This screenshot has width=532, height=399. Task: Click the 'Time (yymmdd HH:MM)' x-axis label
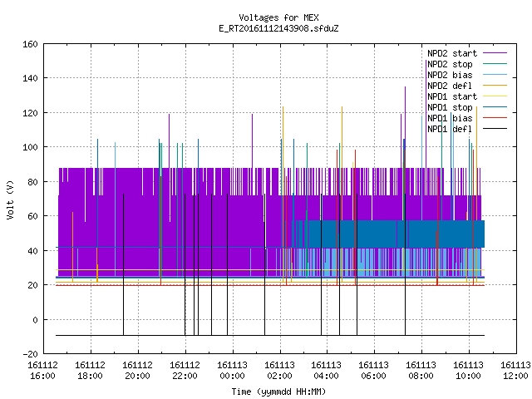pyautogui.click(x=278, y=392)
